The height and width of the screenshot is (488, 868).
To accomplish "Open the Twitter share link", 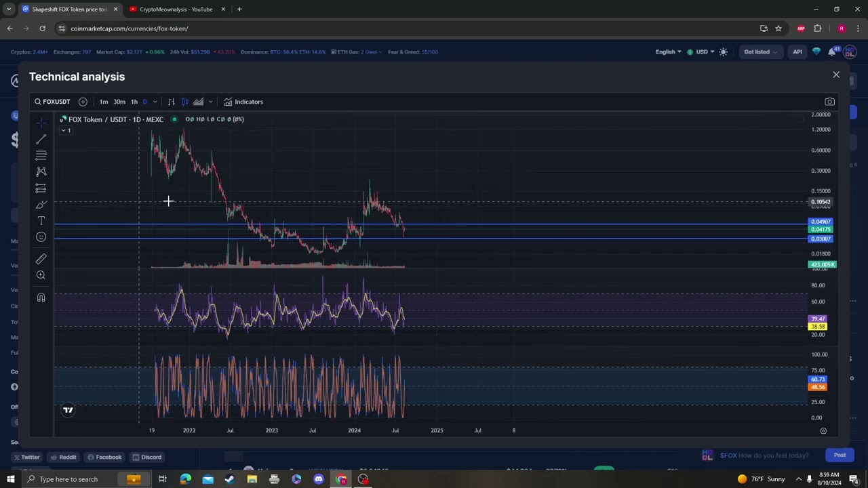I will [x=26, y=457].
